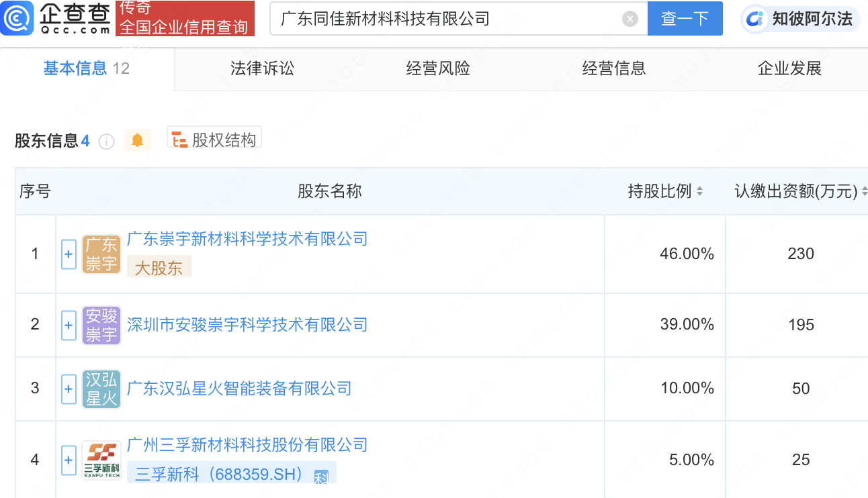This screenshot has height=498, width=868.
Task: Expand row 3 汉弘星火 plus button
Action: tap(69, 389)
